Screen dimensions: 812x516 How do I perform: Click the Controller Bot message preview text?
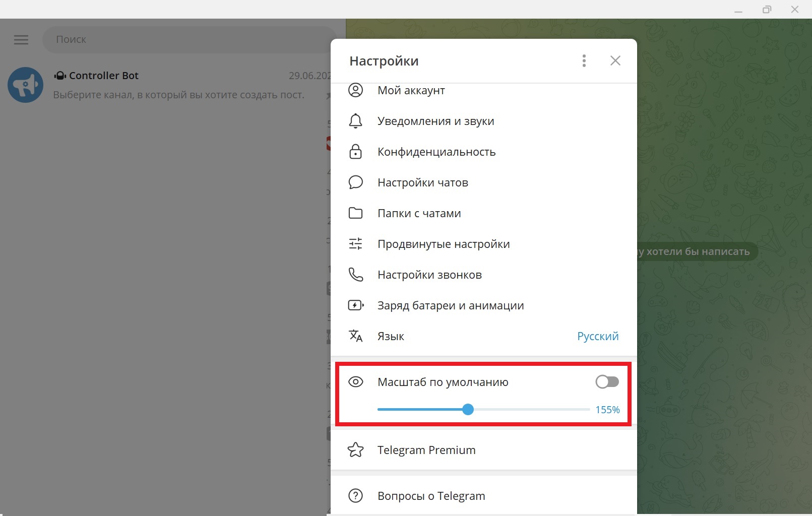tap(178, 95)
